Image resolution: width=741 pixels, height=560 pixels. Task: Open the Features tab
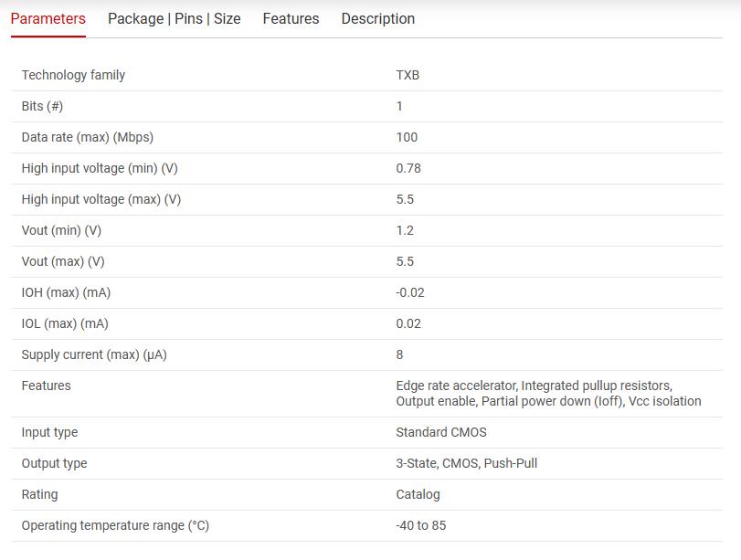point(291,19)
